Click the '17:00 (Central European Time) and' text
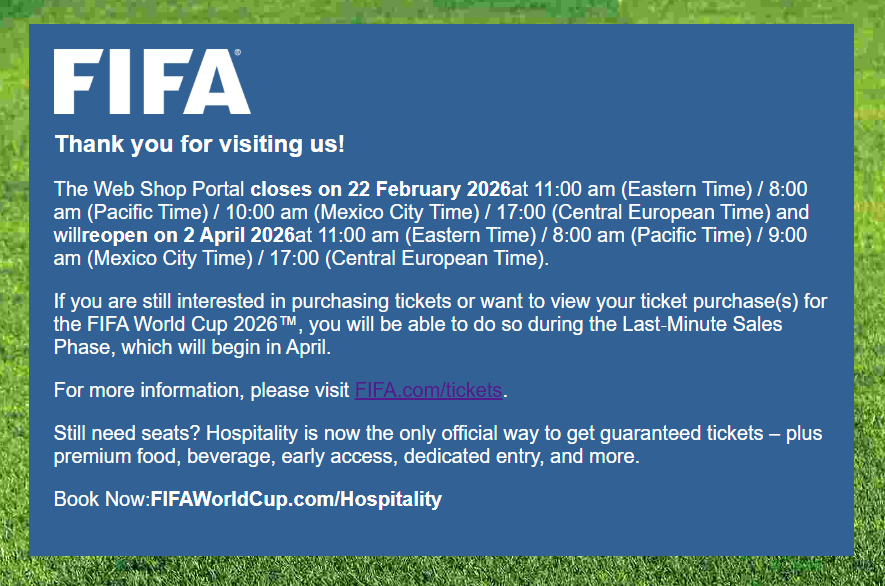Image resolution: width=885 pixels, height=586 pixels. click(680, 213)
